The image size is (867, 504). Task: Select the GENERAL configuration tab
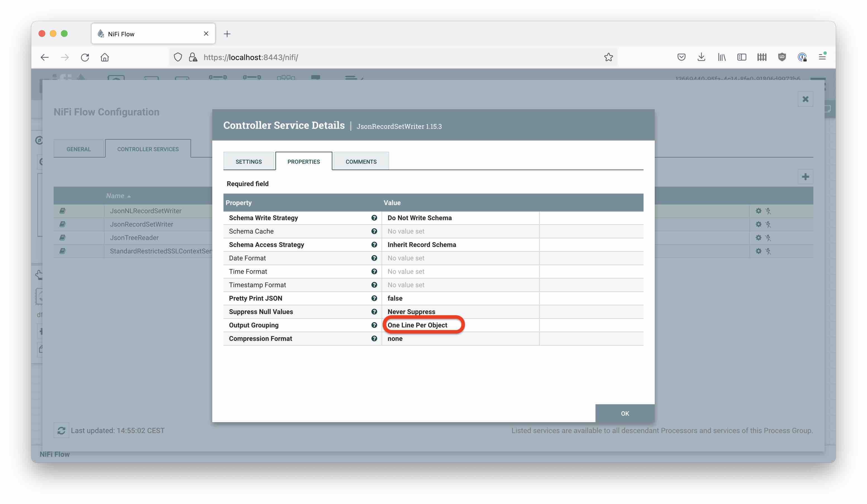tap(78, 149)
